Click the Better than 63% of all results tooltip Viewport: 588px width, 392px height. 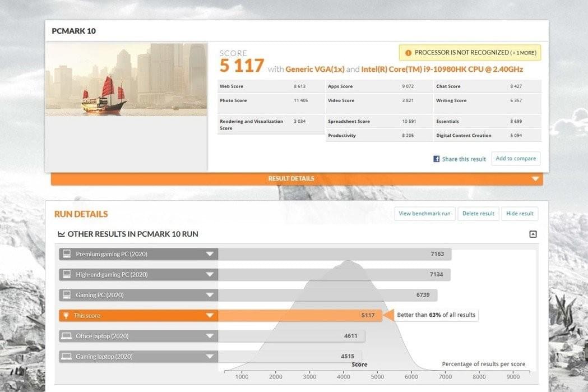pos(436,315)
